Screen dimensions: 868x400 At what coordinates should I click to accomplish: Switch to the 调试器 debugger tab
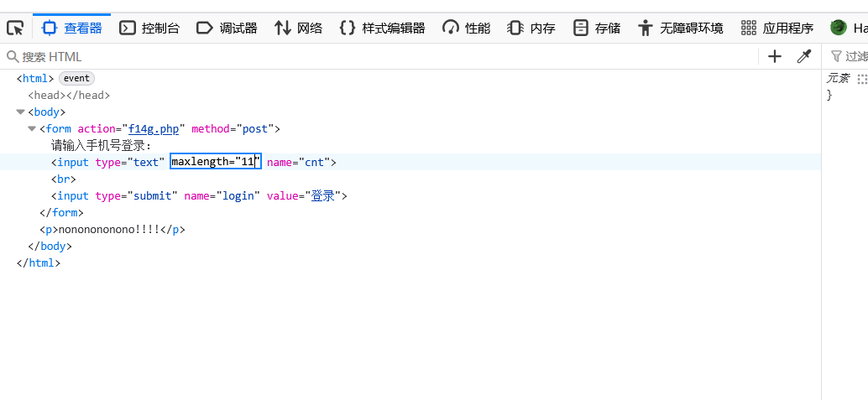pyautogui.click(x=227, y=28)
